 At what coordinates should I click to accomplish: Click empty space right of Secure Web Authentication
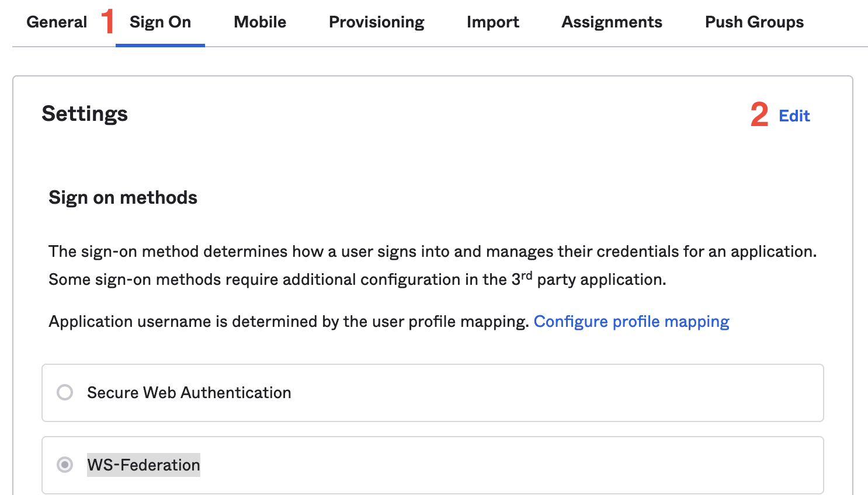click(555, 393)
